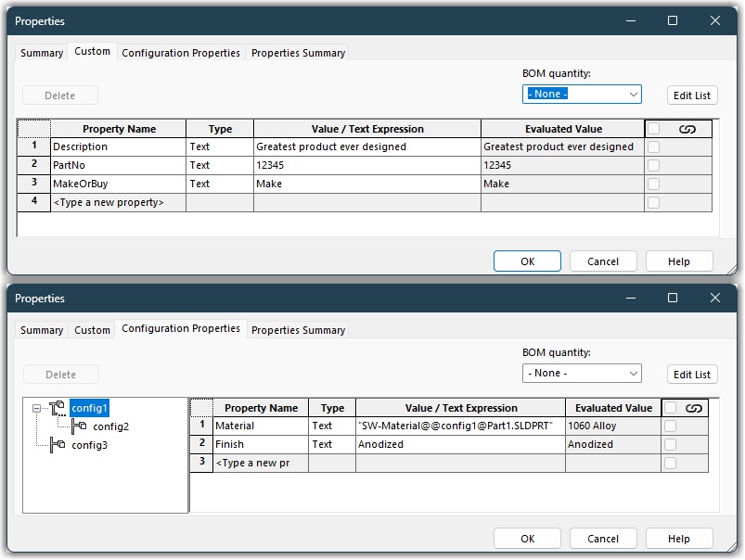
Task: Select config1 configuration icon in tree
Action: click(58, 408)
